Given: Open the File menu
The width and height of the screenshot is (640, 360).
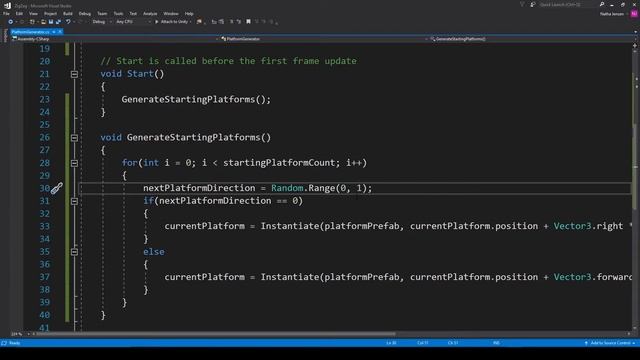Looking at the screenshot, I should (6, 13).
